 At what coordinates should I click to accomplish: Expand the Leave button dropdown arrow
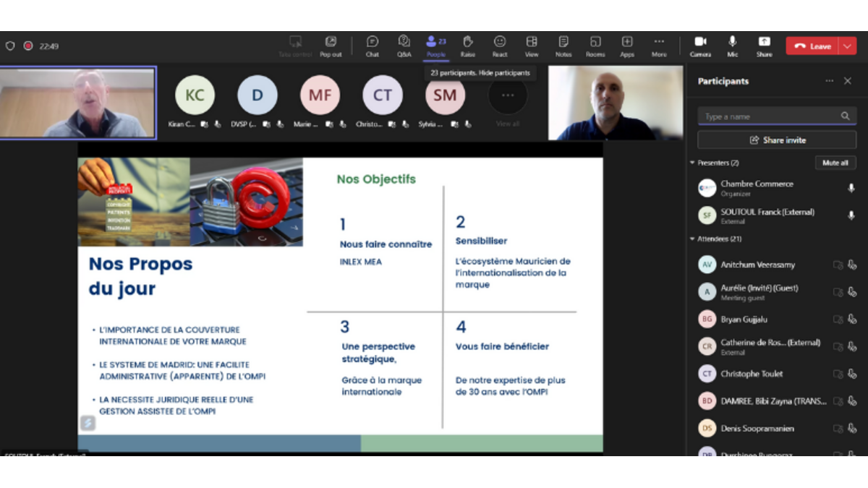point(847,46)
